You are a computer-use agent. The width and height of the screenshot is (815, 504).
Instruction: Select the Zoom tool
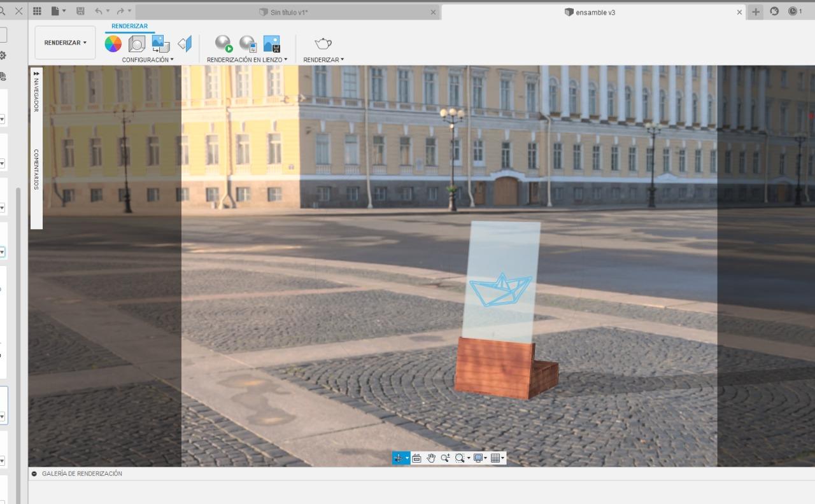[445, 458]
